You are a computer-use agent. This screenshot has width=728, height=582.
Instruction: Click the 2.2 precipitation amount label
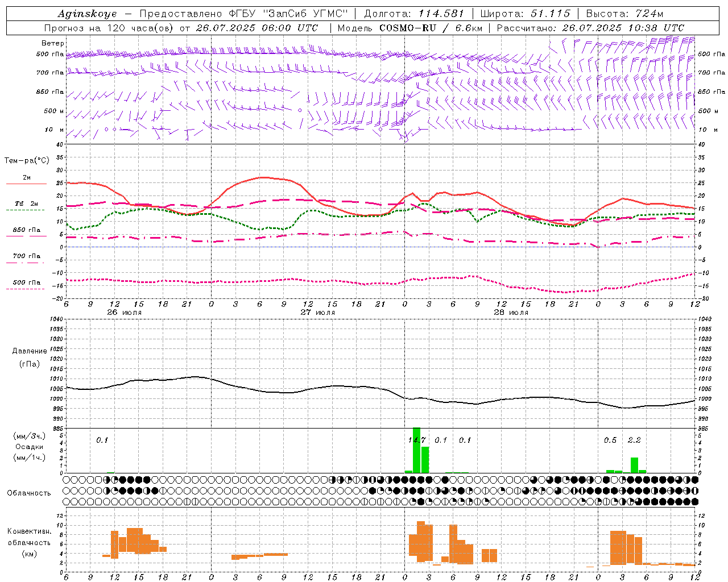click(634, 440)
